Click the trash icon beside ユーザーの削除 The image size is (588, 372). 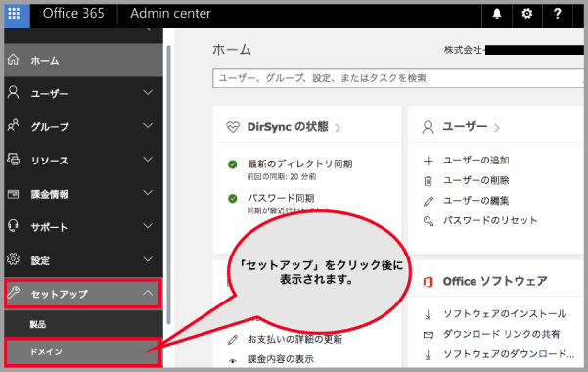[x=428, y=181]
